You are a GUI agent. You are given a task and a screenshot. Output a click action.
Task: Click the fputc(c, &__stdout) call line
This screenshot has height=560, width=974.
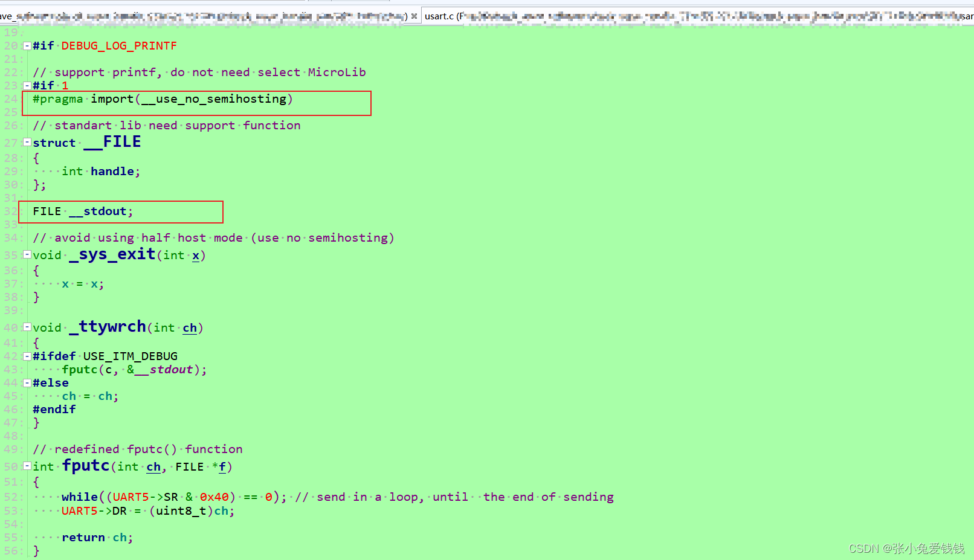[134, 370]
